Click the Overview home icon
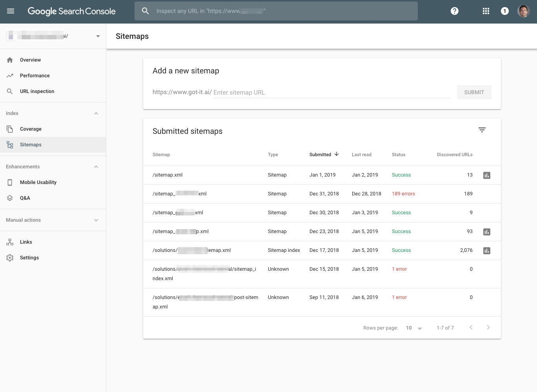The image size is (537, 392). (10, 60)
